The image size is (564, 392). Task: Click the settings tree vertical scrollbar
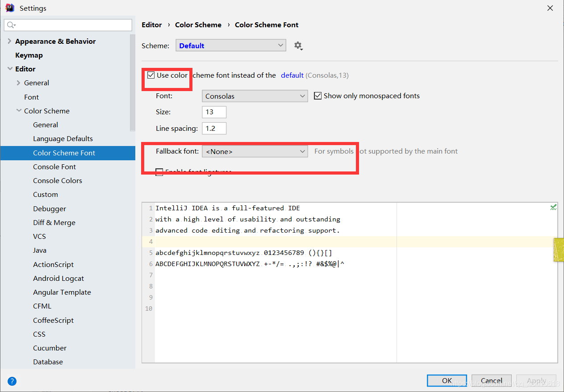tap(133, 83)
